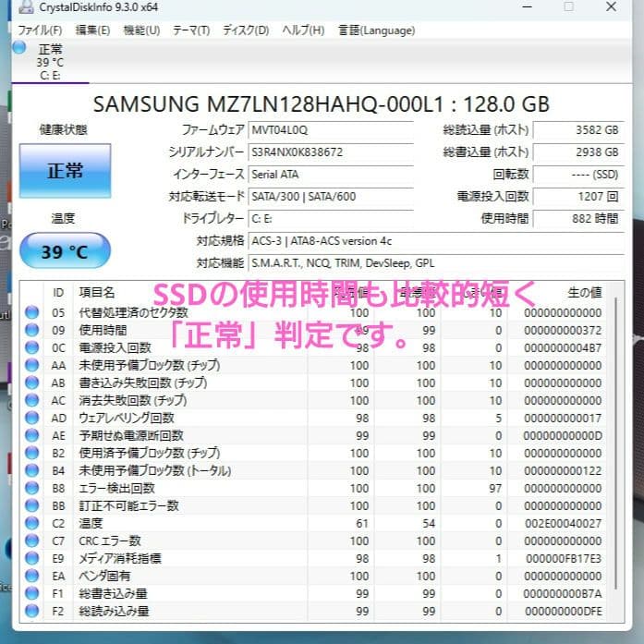The image size is (644, 644).
Task: Click the serial number field S3R4NX0K838672
Action: [x=331, y=152]
